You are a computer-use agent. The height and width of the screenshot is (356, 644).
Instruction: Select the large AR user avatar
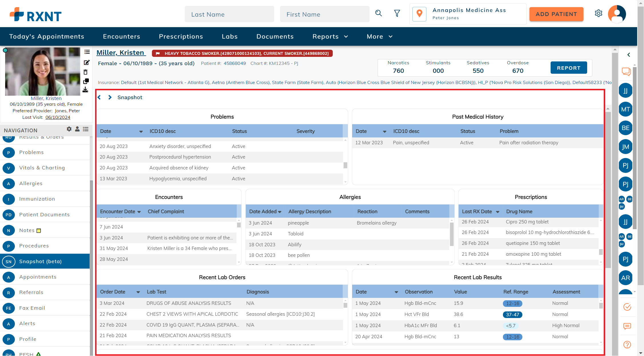coord(625,278)
